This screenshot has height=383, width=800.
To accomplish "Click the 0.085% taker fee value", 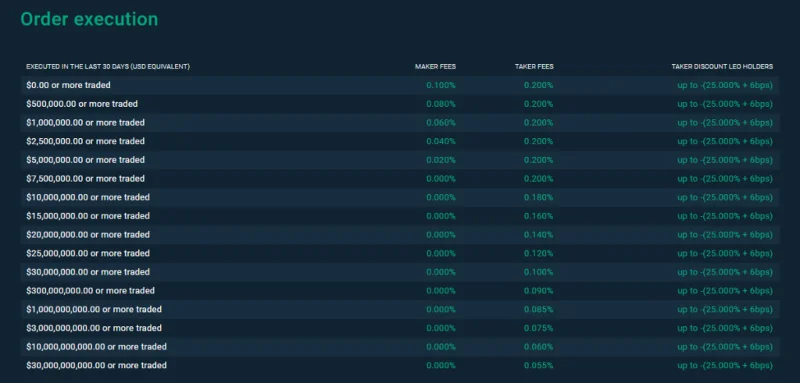I will pyautogui.click(x=538, y=310).
